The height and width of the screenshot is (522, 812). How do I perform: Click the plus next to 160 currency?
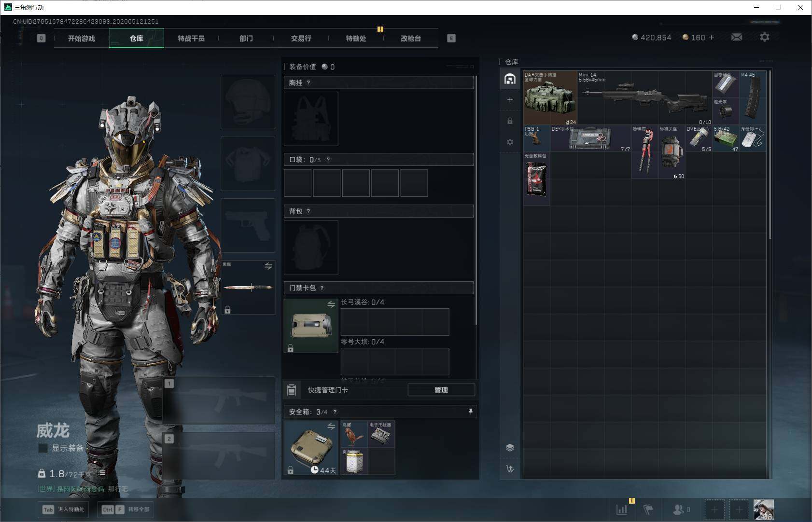(x=711, y=37)
